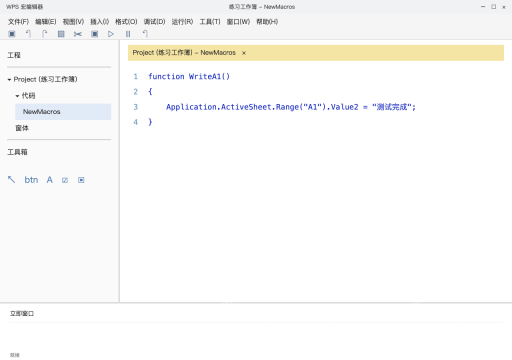Open the 帮助(H) menu
Screen dimensions: 512x360
(267, 22)
